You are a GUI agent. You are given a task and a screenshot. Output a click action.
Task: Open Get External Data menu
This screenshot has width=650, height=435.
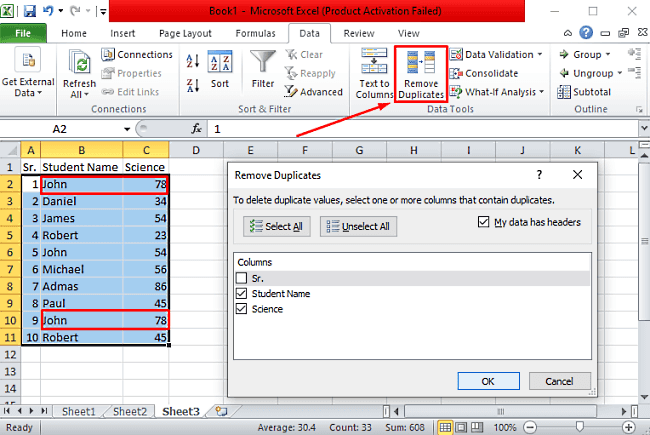tap(28, 73)
